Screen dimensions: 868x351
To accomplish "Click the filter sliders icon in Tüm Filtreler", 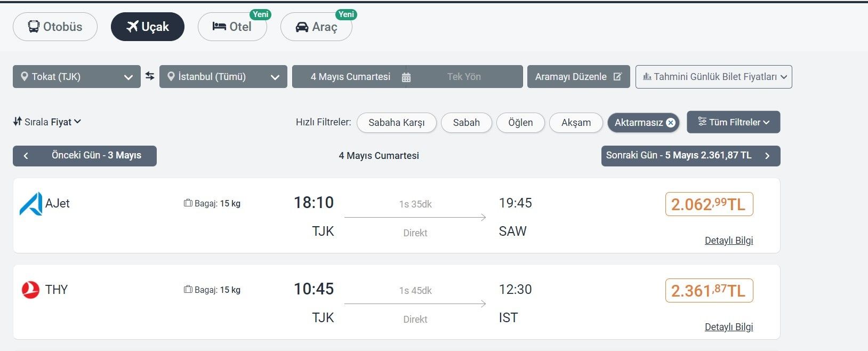I will click(702, 122).
